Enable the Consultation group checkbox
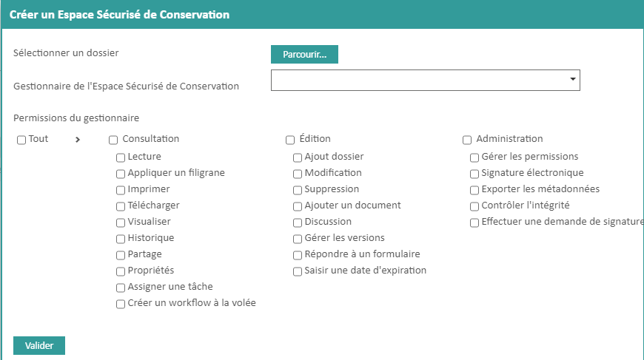This screenshot has width=644, height=360. tap(113, 140)
